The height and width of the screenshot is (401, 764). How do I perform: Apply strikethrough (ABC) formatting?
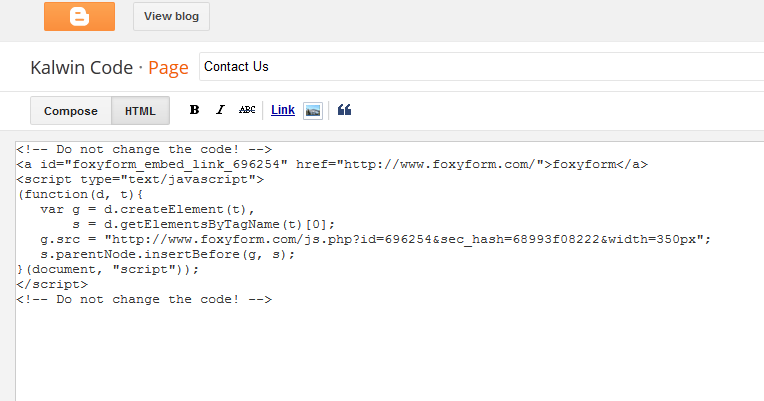pyautogui.click(x=247, y=110)
